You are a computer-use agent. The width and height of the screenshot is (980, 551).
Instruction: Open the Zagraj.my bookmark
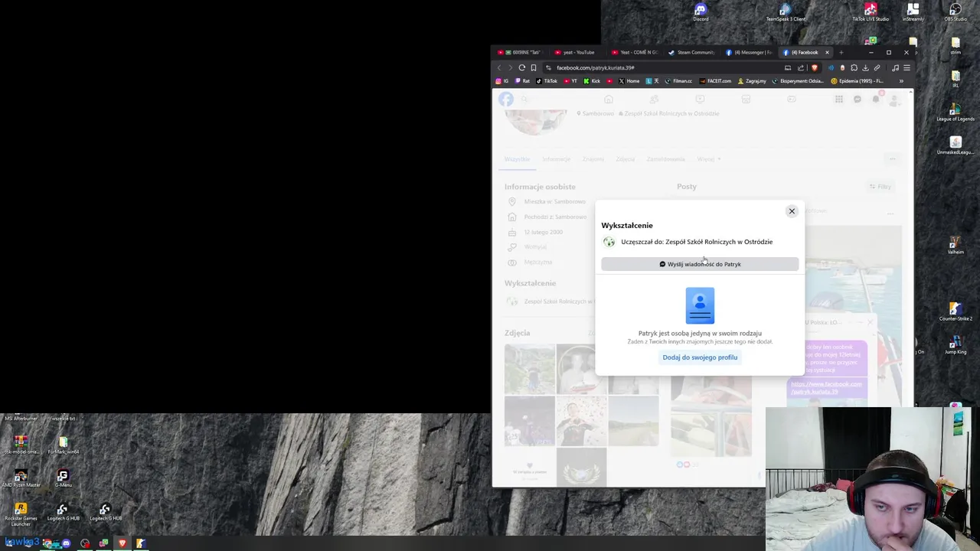pos(752,80)
